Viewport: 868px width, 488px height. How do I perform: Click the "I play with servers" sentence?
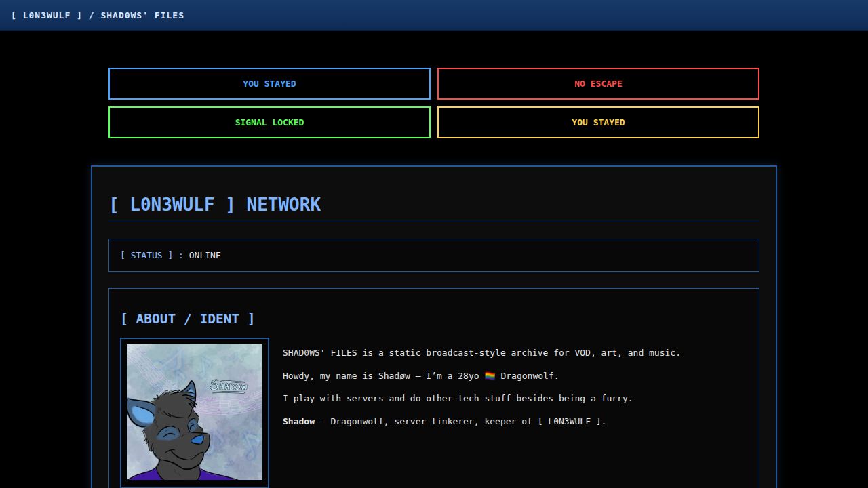[x=457, y=399]
